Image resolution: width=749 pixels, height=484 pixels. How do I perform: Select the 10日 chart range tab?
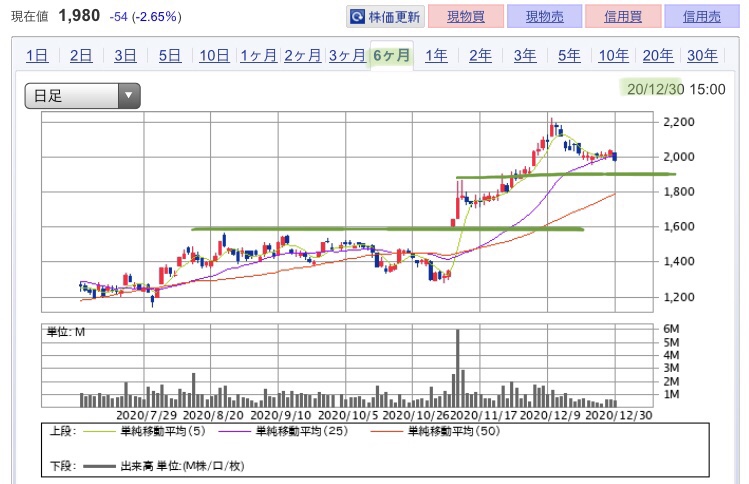pos(214,56)
